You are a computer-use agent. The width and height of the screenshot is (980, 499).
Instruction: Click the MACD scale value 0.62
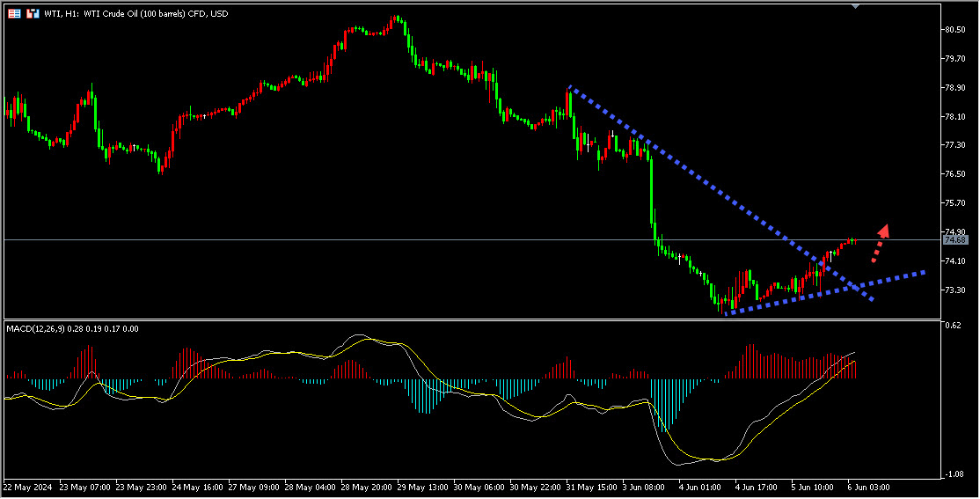(954, 325)
